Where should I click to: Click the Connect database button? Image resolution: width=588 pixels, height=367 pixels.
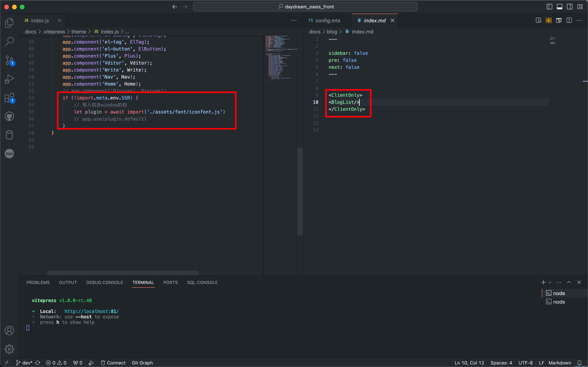[113, 363]
